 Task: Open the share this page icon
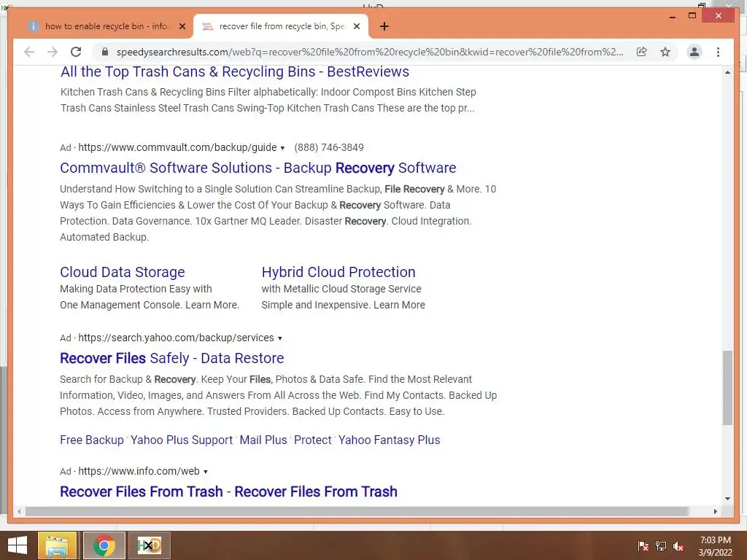642,52
